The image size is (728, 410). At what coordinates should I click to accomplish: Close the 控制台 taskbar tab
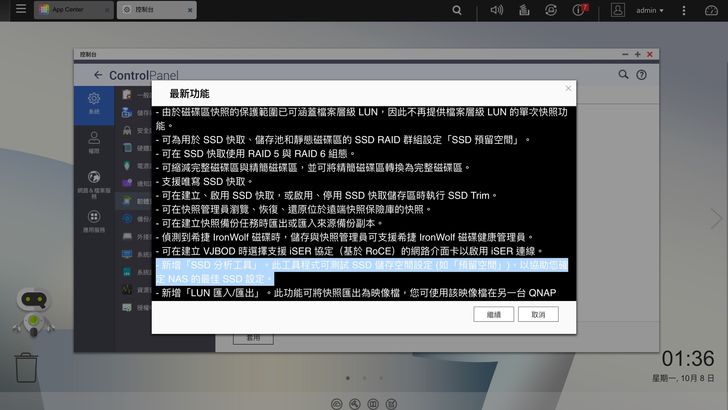pos(190,10)
